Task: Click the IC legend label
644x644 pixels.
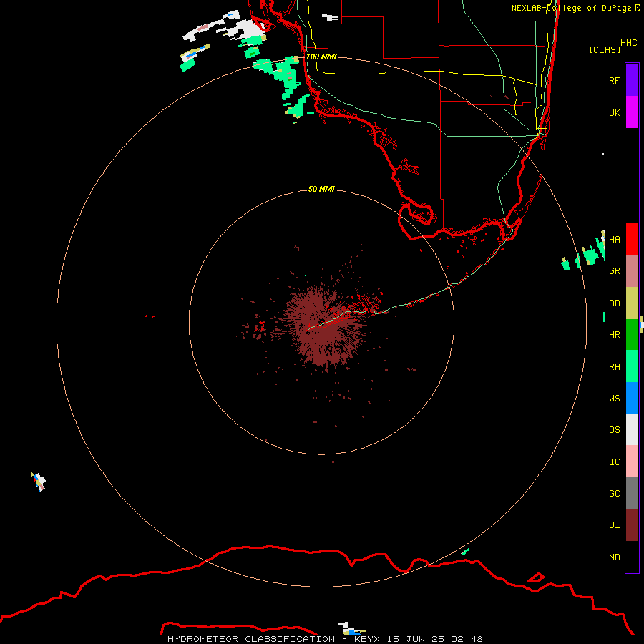Action: click(614, 462)
